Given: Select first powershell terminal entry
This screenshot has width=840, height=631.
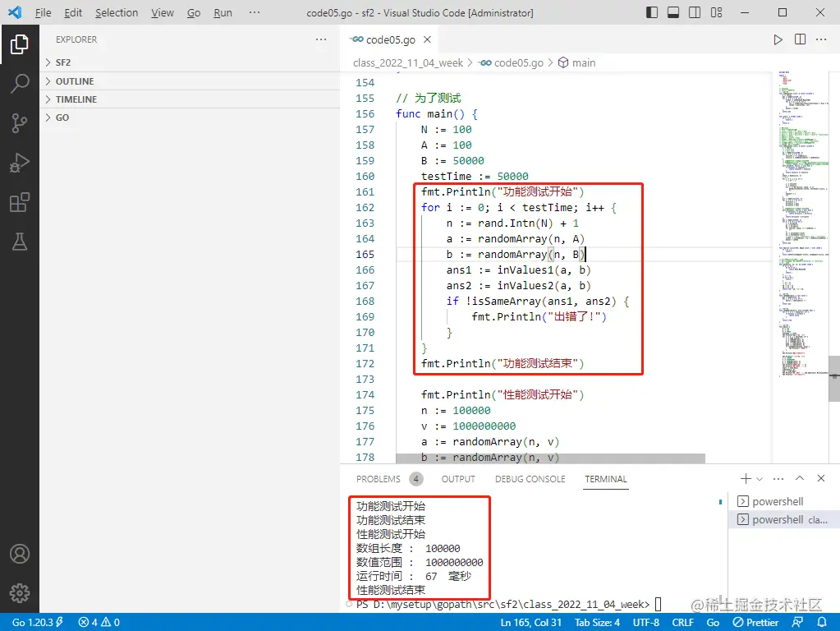Looking at the screenshot, I should coord(783,501).
